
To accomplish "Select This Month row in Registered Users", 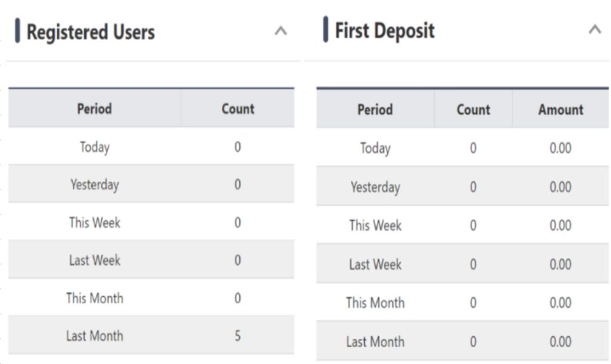I will 94,298.
